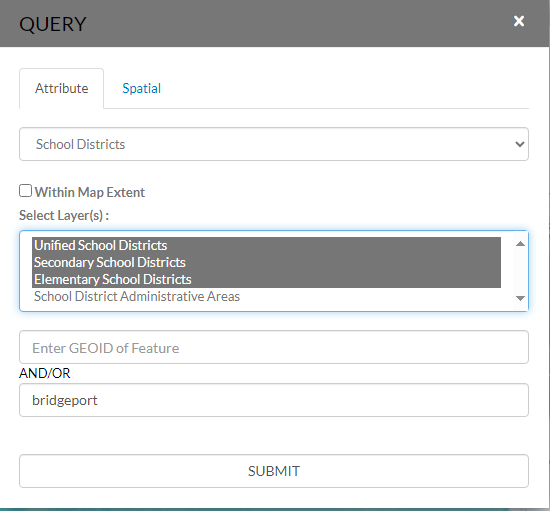The image size is (550, 511).
Task: Click the layer list scroll up arrow
Action: 520,243
